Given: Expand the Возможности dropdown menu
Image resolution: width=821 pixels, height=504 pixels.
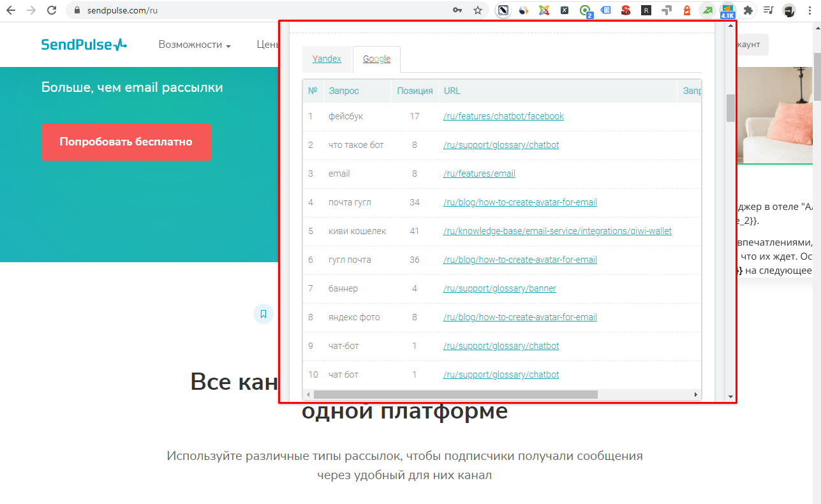Looking at the screenshot, I should [195, 45].
